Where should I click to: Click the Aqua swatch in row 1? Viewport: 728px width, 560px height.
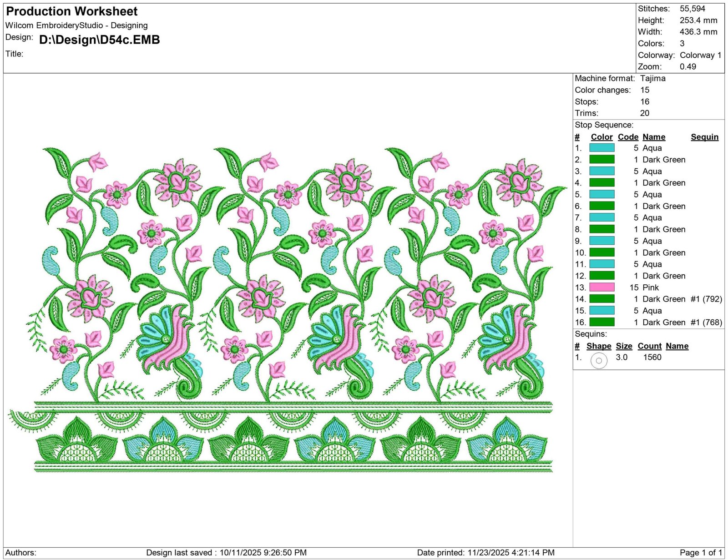click(x=602, y=148)
